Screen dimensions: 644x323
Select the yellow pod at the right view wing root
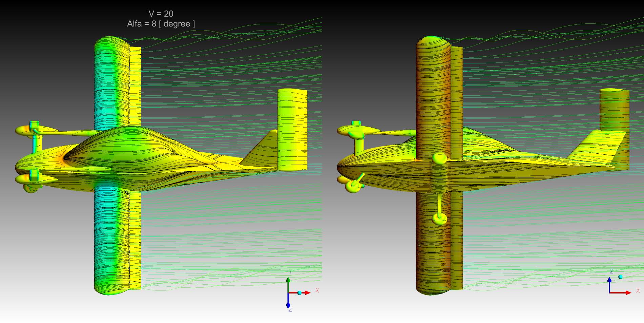click(x=439, y=158)
